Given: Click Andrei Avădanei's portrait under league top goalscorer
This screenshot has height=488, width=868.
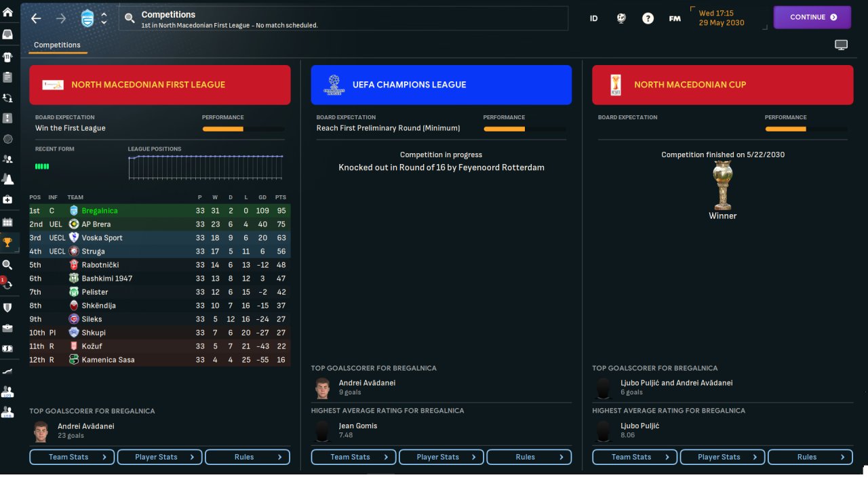Looking at the screenshot, I should tap(41, 431).
